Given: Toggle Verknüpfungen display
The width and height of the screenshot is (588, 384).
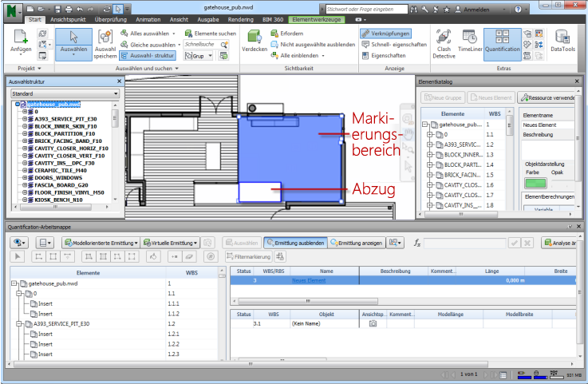Looking at the screenshot, I should pos(385,34).
